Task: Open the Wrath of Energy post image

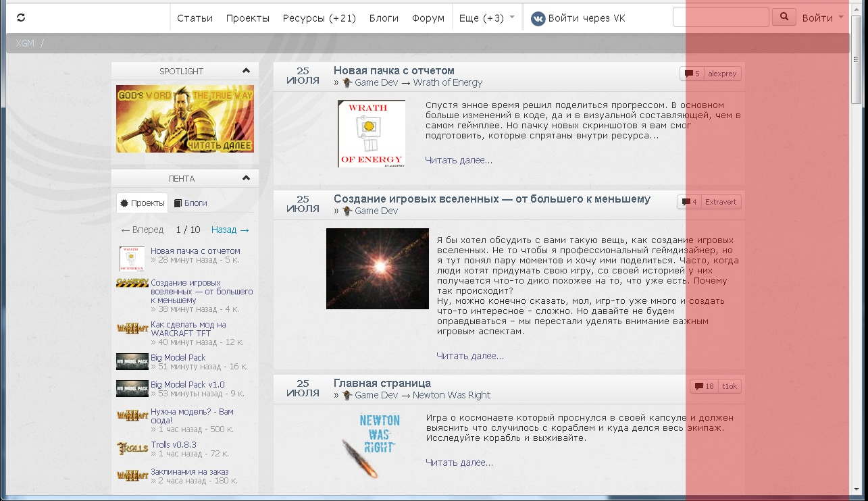Action: pyautogui.click(x=372, y=134)
